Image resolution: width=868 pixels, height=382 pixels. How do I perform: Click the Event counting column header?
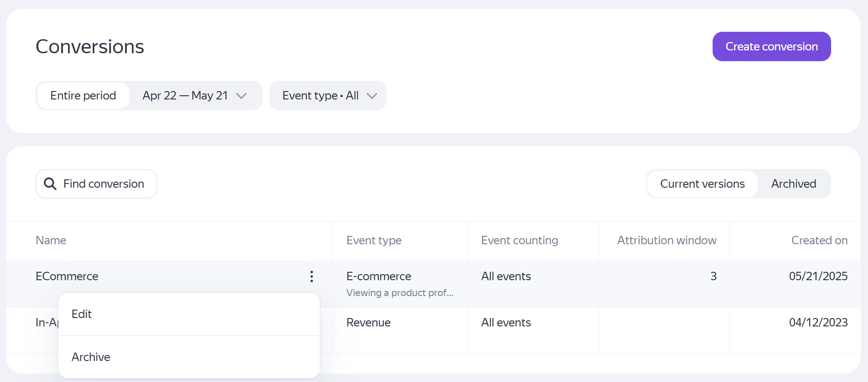coord(519,241)
